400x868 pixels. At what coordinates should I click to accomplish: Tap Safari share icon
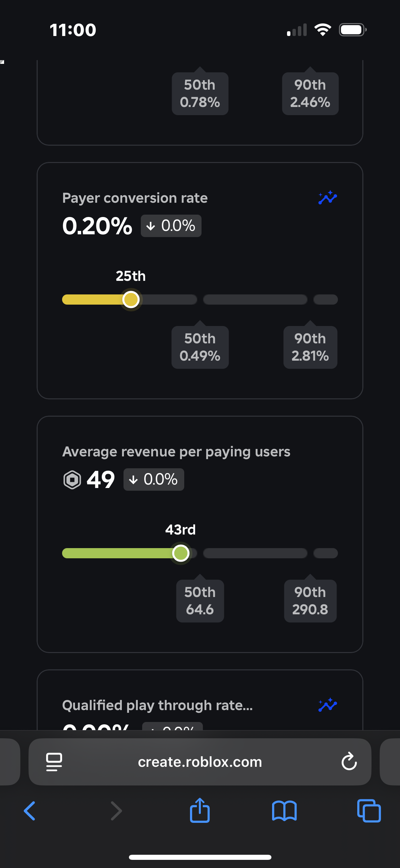pyautogui.click(x=200, y=811)
